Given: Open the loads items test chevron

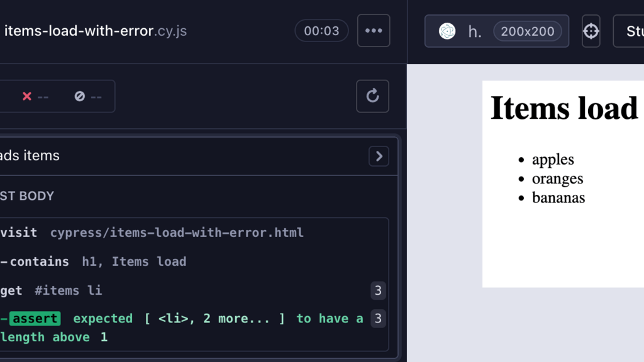Looking at the screenshot, I should tap(379, 156).
